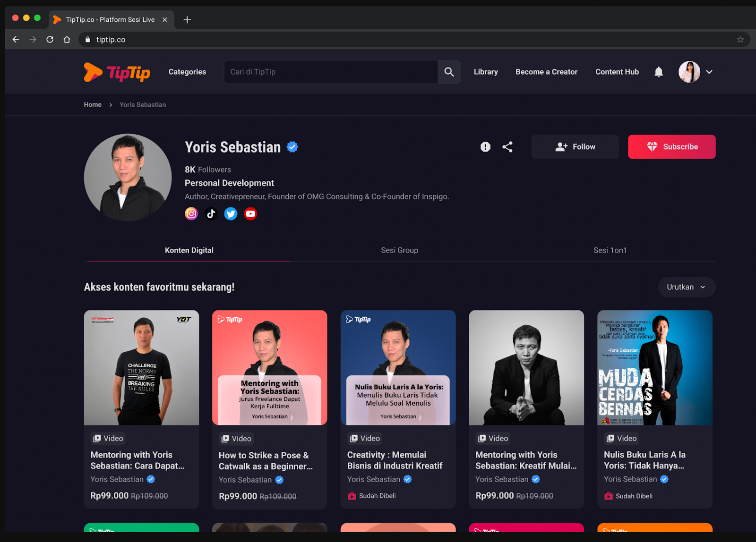
Task: Bookmark the page with the star icon
Action: click(x=740, y=40)
